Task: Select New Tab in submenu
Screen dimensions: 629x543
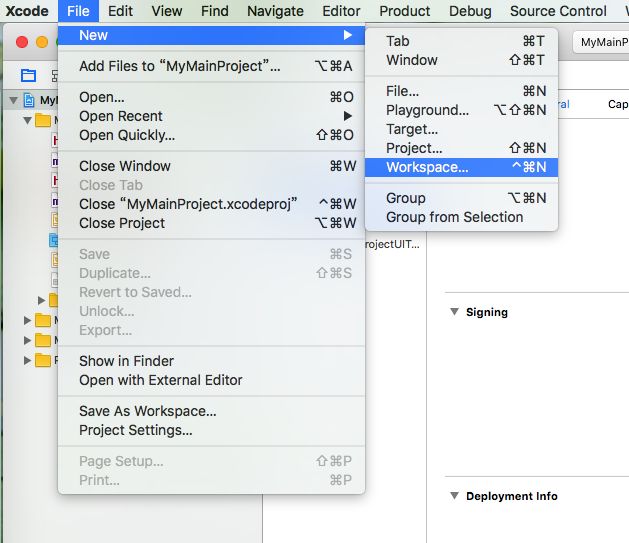Action: point(461,41)
